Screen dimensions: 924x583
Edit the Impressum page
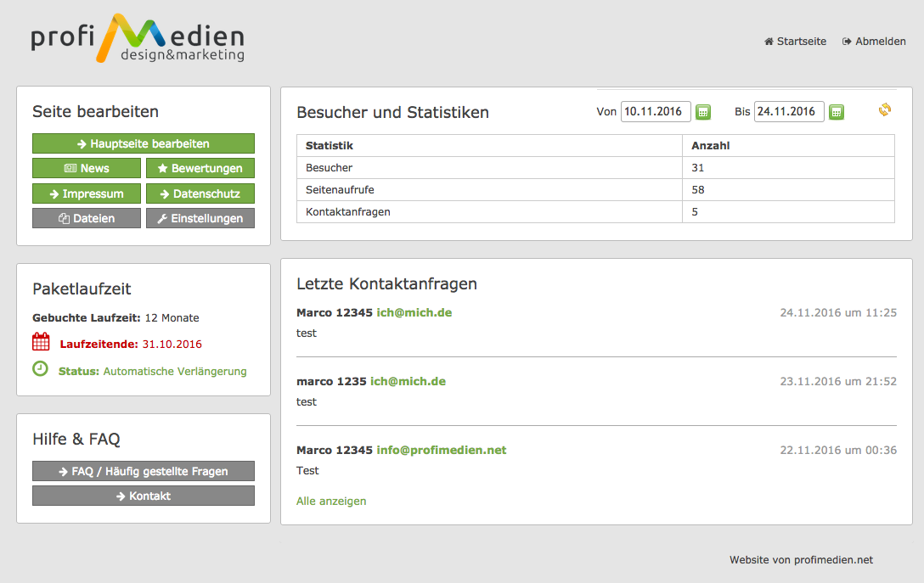[87, 193]
